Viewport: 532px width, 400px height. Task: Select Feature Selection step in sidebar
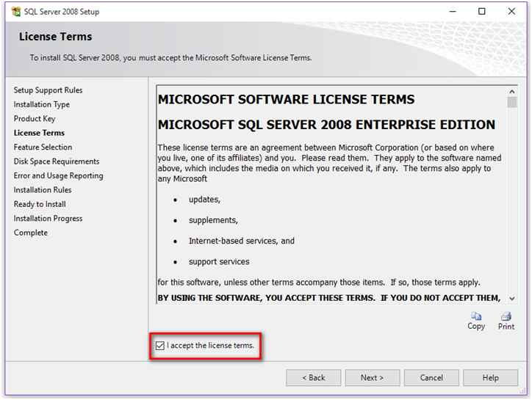43,147
